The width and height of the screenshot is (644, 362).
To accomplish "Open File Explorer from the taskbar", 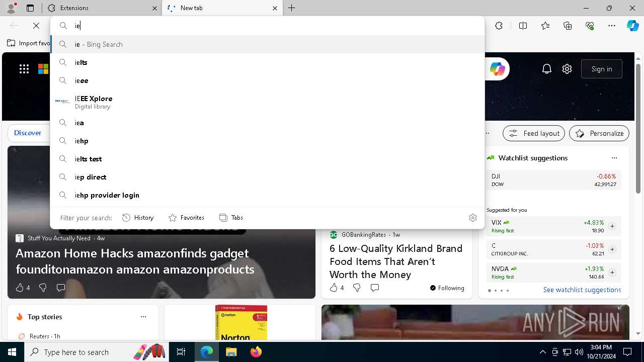I will coord(231,352).
